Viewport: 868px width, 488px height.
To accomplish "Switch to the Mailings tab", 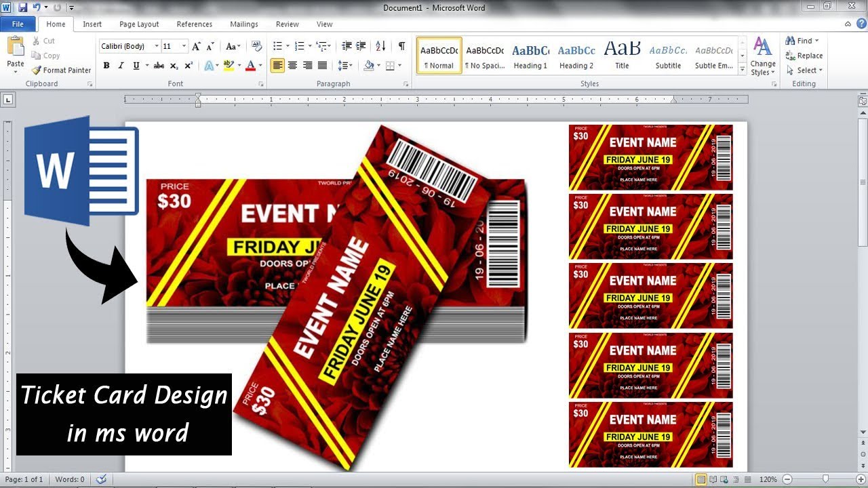I will click(244, 24).
